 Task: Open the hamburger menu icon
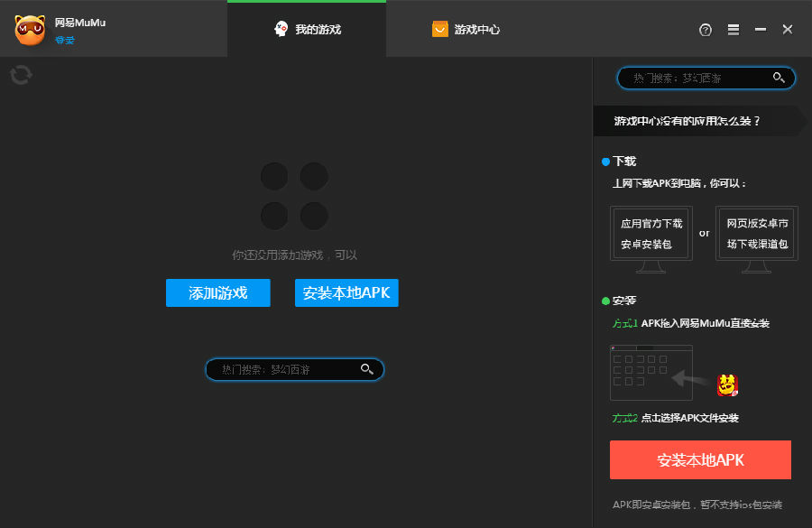pyautogui.click(x=733, y=30)
